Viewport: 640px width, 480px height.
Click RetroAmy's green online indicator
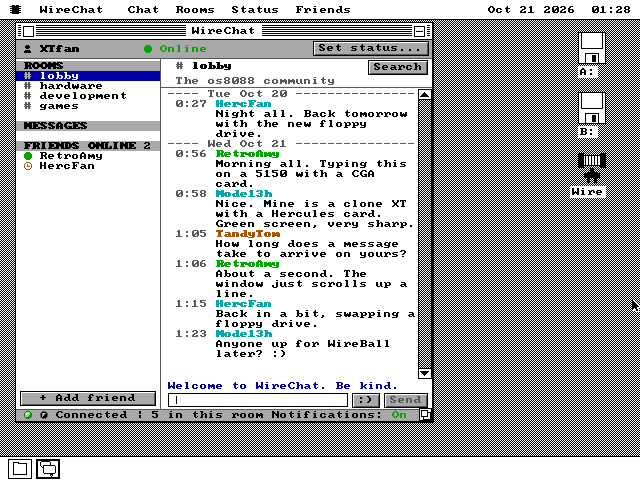click(x=28, y=156)
